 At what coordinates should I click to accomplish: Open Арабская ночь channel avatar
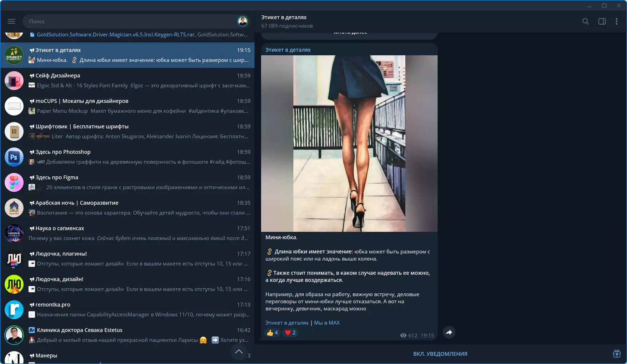coord(14,208)
